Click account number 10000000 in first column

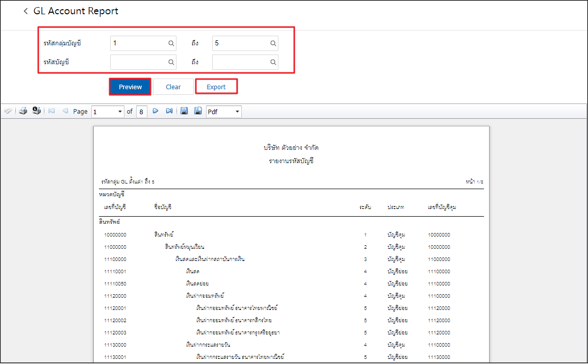tap(115, 235)
